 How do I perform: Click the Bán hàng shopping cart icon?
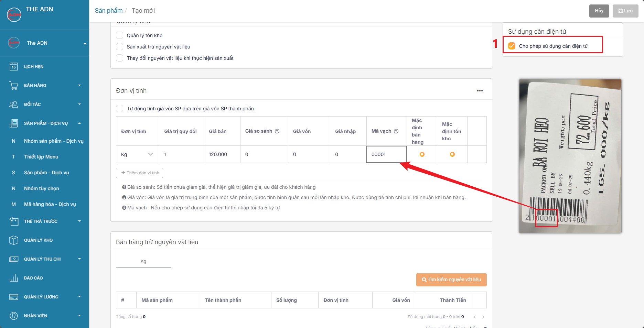pos(14,85)
